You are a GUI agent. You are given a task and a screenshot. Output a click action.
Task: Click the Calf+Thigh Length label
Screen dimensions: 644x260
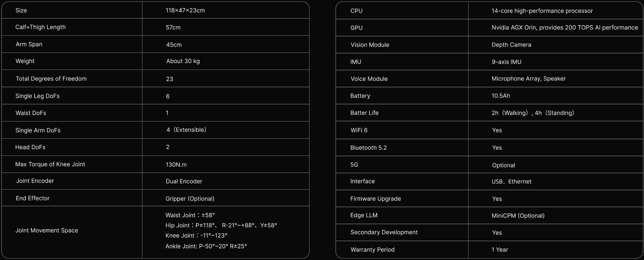click(x=40, y=27)
